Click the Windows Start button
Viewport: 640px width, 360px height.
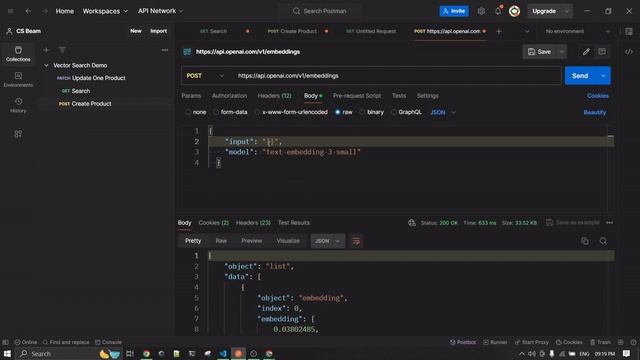[x=7, y=353]
